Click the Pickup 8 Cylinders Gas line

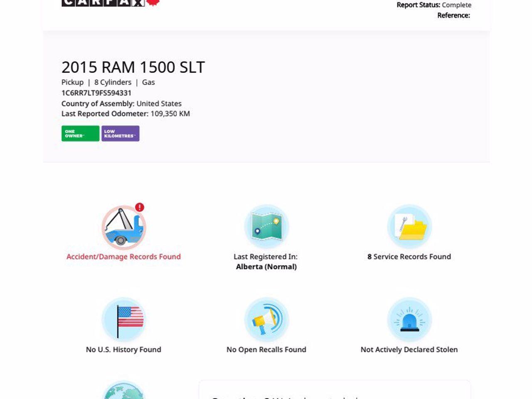coord(108,82)
